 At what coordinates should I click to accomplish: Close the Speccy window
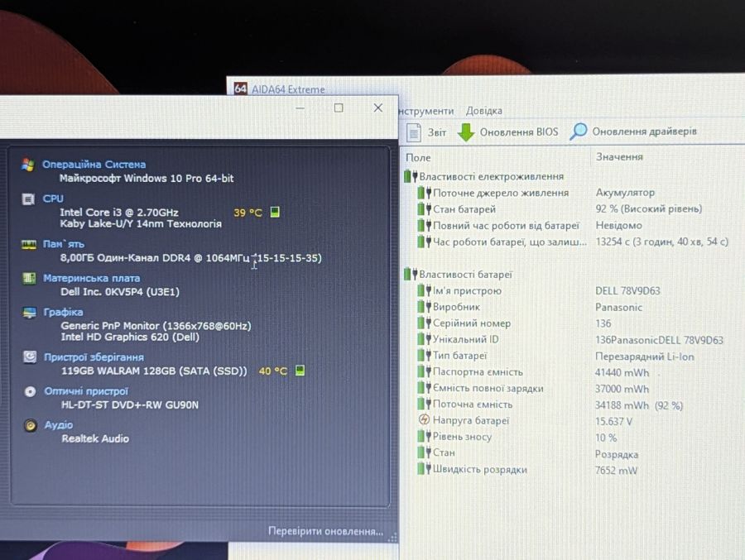(x=377, y=108)
